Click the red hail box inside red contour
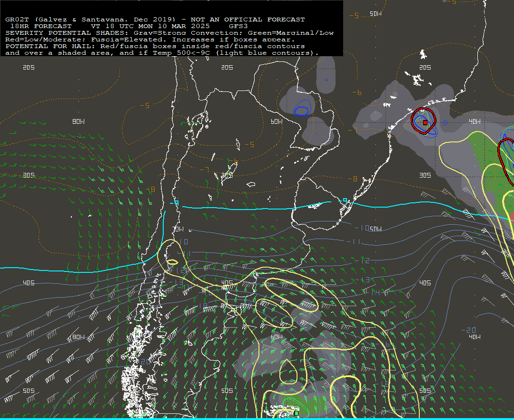Screen dimensions: 514x420 point(425,123)
